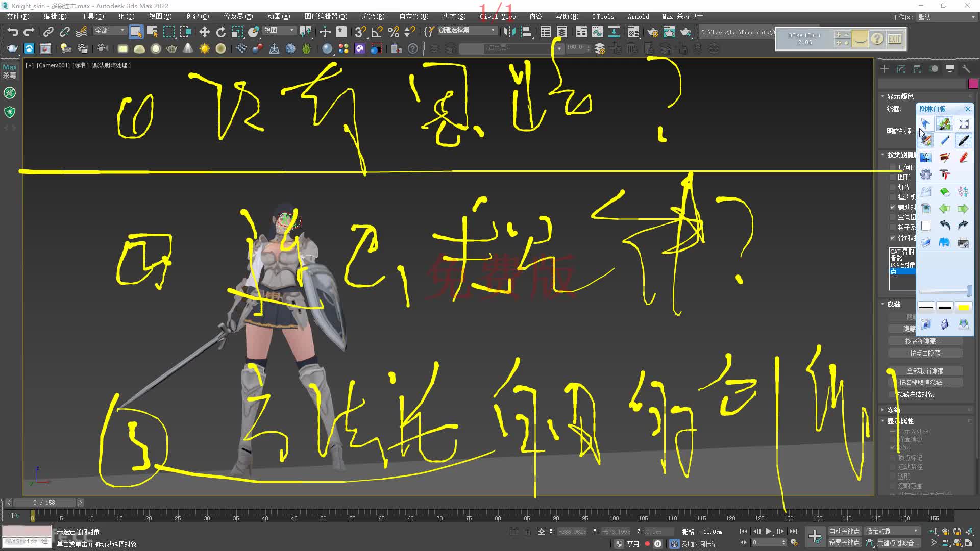This screenshot has width=980, height=551.
Task: Choose the Rectangular Selection Region tool
Action: click(169, 32)
